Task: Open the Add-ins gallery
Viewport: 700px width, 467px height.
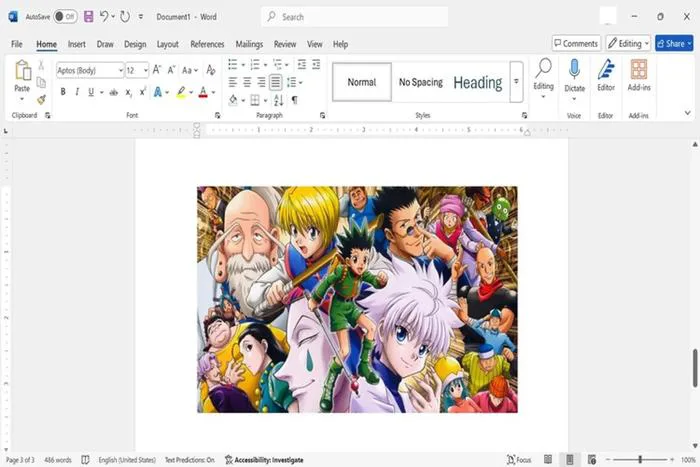Action: 639,75
